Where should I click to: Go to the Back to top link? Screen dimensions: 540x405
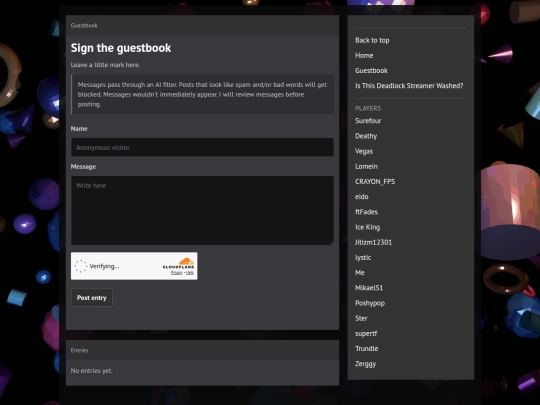372,40
